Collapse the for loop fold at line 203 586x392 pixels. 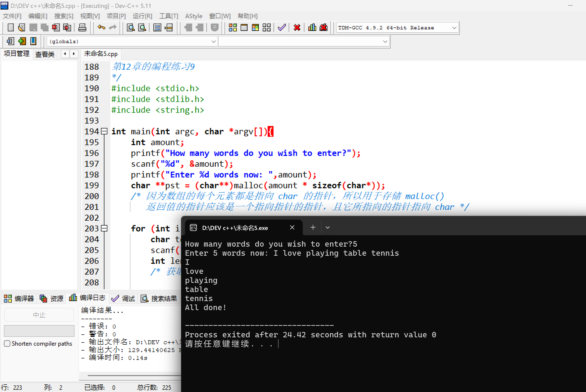pyautogui.click(x=104, y=228)
